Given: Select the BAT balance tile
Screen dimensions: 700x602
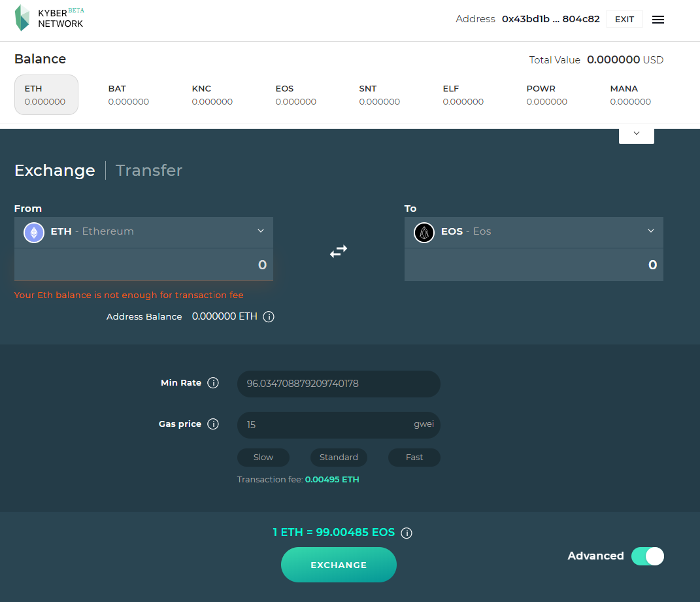Looking at the screenshot, I should click(x=129, y=95).
